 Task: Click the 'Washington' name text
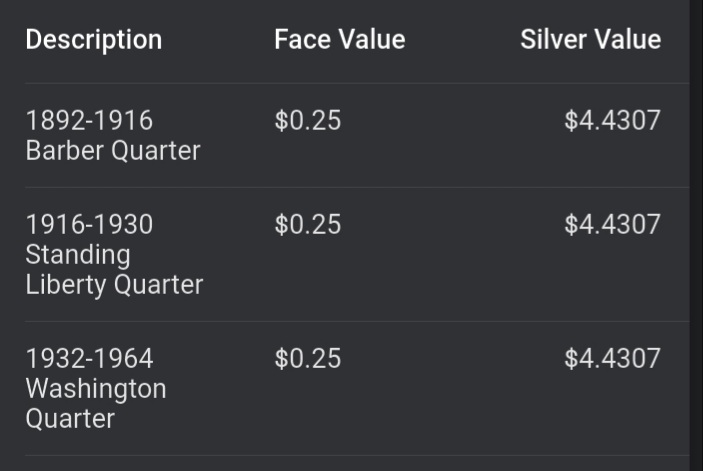(x=96, y=389)
